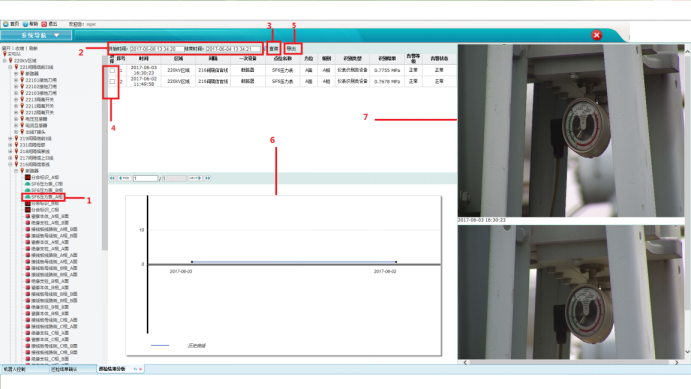Expand the 219 interval tree node
691x389 pixels.
pyautogui.click(x=11, y=138)
